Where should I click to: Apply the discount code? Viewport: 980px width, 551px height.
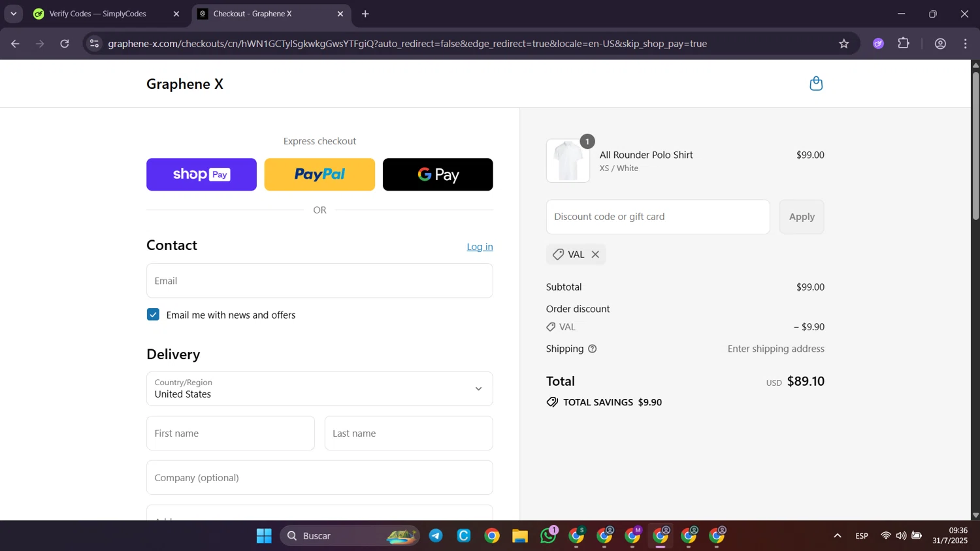tap(802, 217)
